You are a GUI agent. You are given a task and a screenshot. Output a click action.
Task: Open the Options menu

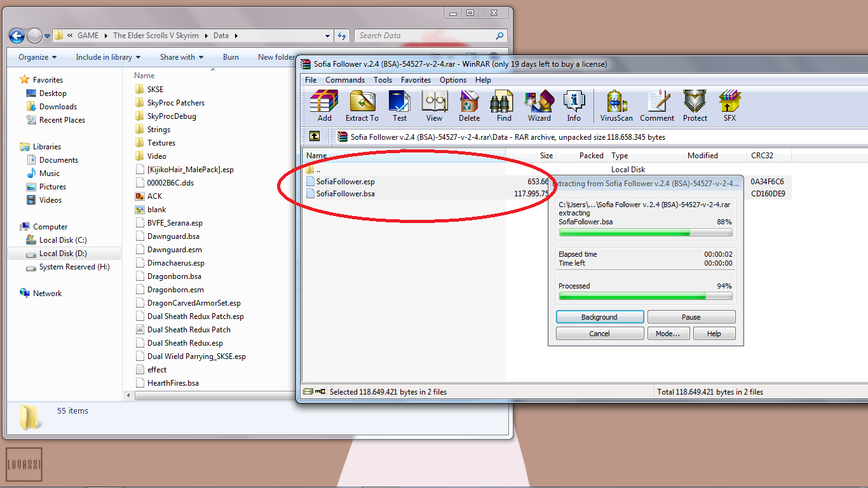[x=453, y=80]
